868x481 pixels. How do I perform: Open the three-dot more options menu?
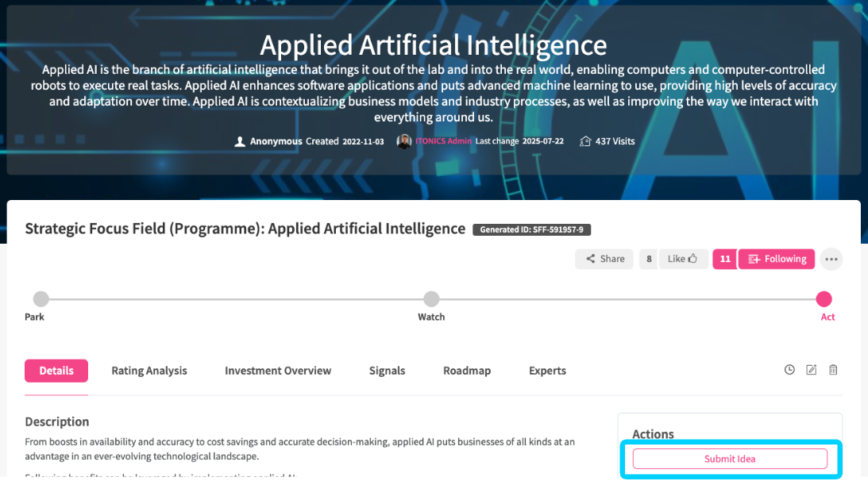831,259
